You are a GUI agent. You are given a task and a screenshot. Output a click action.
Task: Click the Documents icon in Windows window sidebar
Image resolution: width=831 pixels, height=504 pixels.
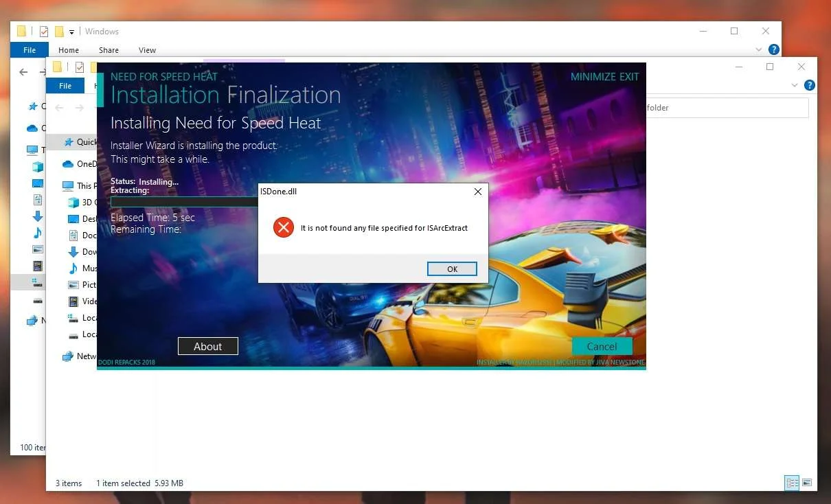(x=38, y=200)
